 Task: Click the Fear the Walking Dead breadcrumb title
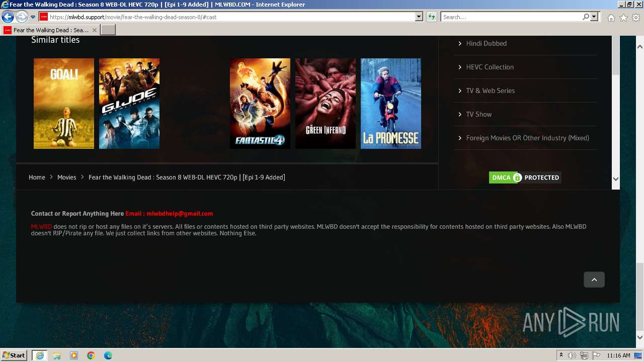pyautogui.click(x=187, y=177)
